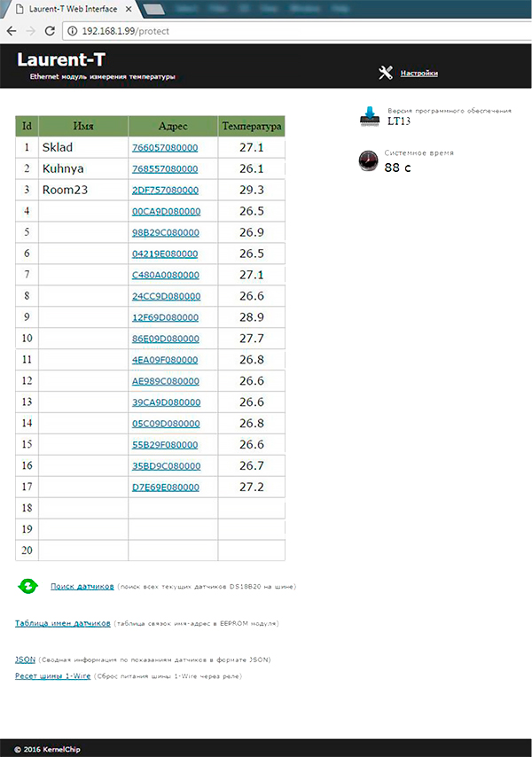Click the browser forward arrow
532x757 pixels.
point(30,30)
